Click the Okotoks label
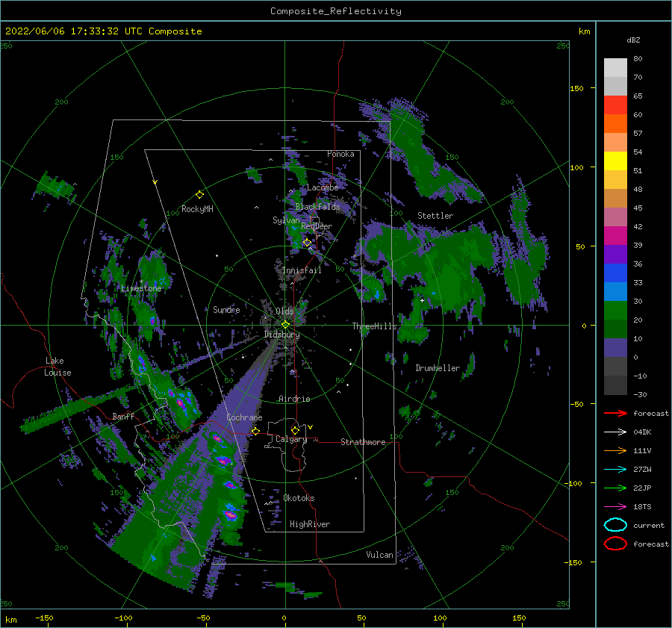672x628 pixels. 299,498
